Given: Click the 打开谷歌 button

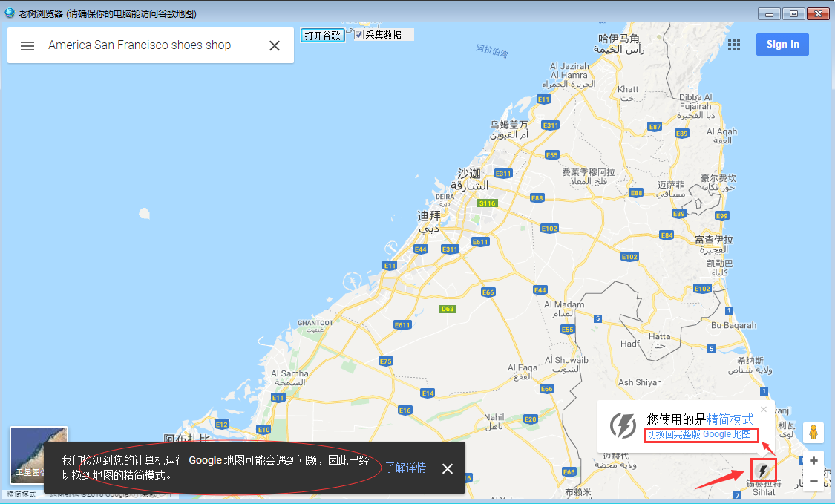Looking at the screenshot, I should point(323,35).
